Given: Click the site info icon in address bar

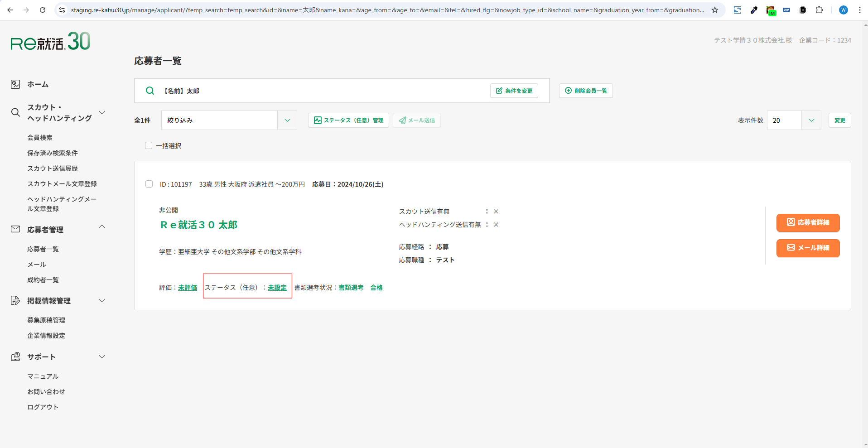Looking at the screenshot, I should (63, 10).
